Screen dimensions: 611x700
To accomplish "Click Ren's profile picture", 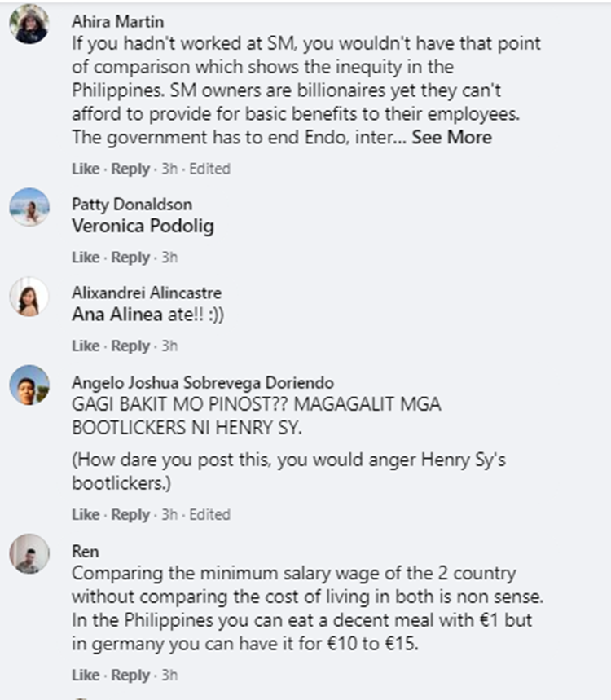I will (29, 554).
